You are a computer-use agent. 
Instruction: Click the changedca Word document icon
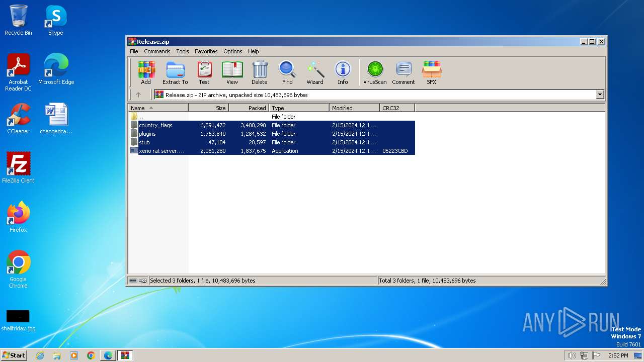click(56, 119)
